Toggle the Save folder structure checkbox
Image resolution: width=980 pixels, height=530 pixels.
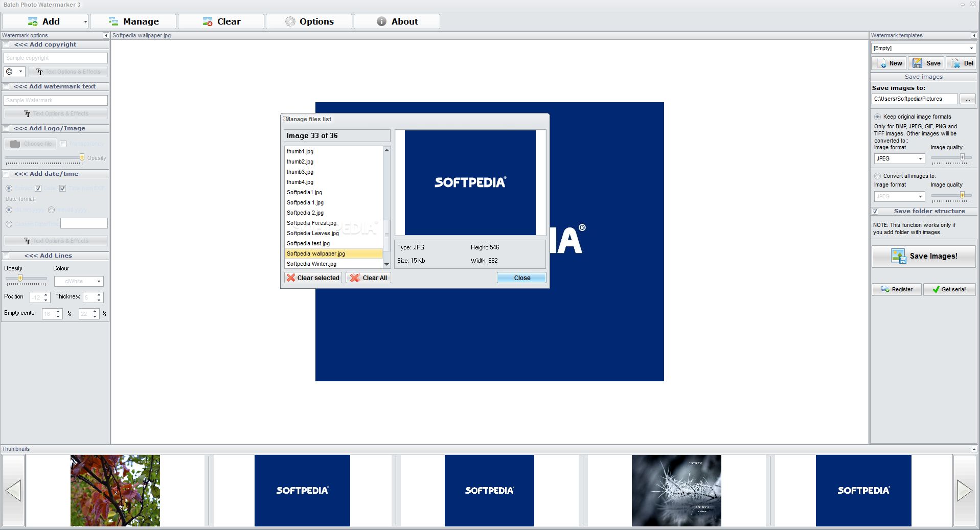coord(875,212)
